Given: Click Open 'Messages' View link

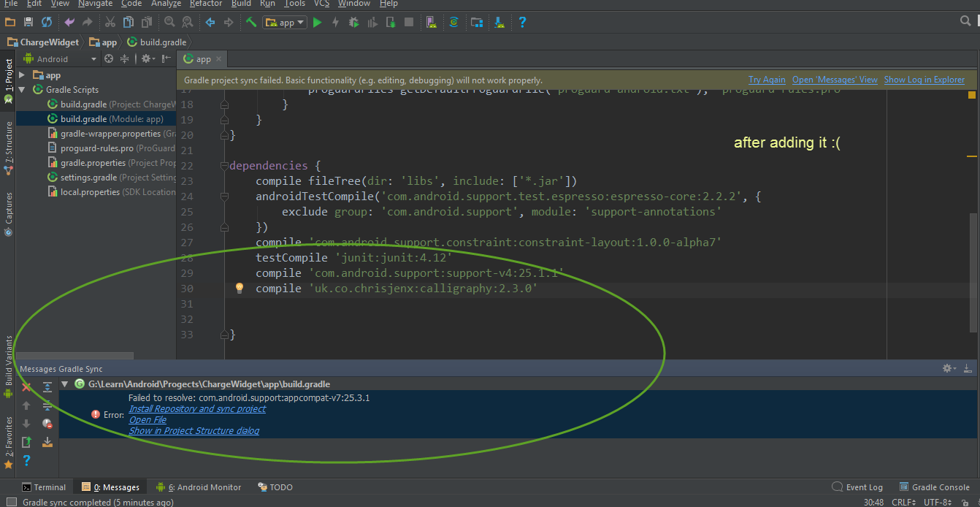Looking at the screenshot, I should (835, 80).
